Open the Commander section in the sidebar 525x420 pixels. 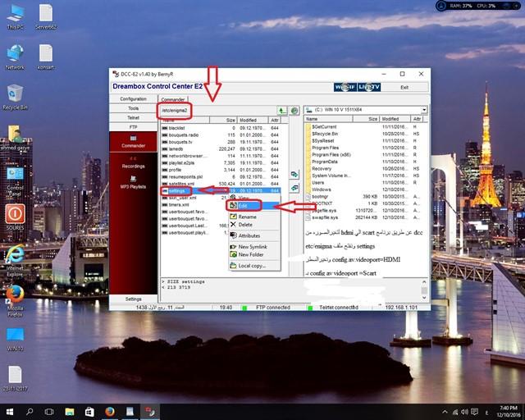pos(133,142)
